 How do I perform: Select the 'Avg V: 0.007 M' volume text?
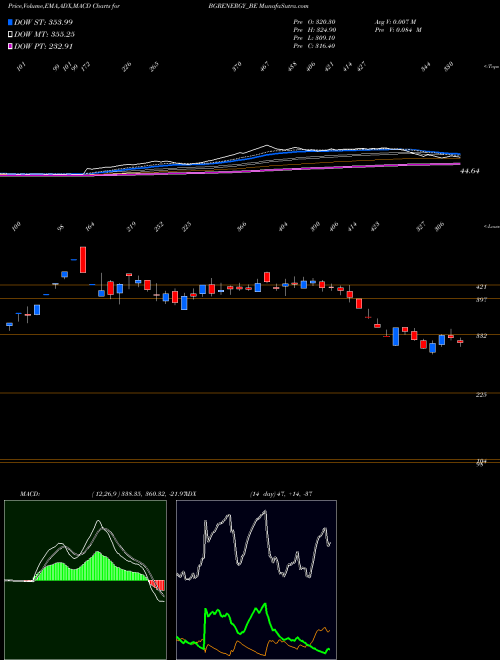[x=395, y=22]
